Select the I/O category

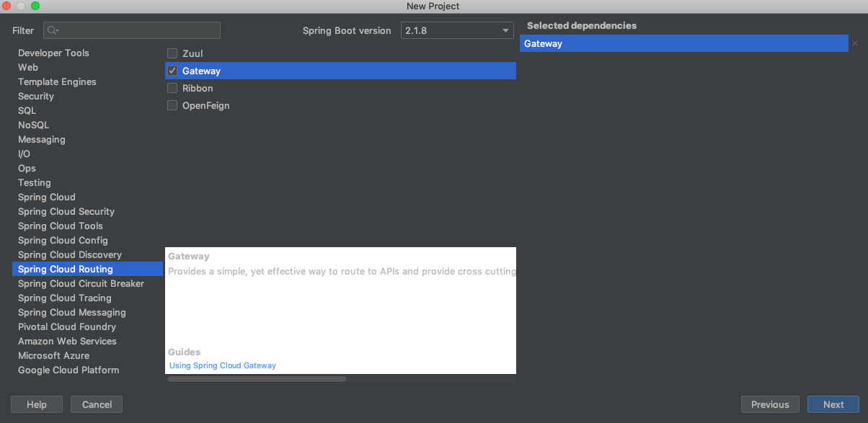(x=24, y=153)
